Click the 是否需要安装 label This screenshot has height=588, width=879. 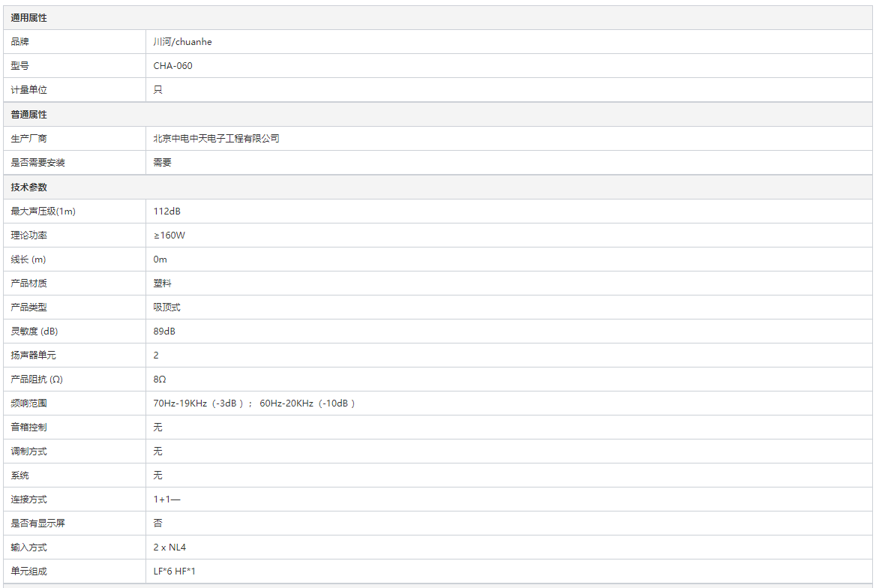[37, 163]
